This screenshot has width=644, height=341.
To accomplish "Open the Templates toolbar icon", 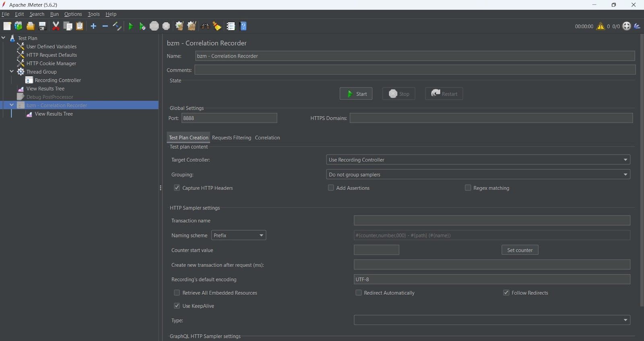I will pyautogui.click(x=19, y=26).
